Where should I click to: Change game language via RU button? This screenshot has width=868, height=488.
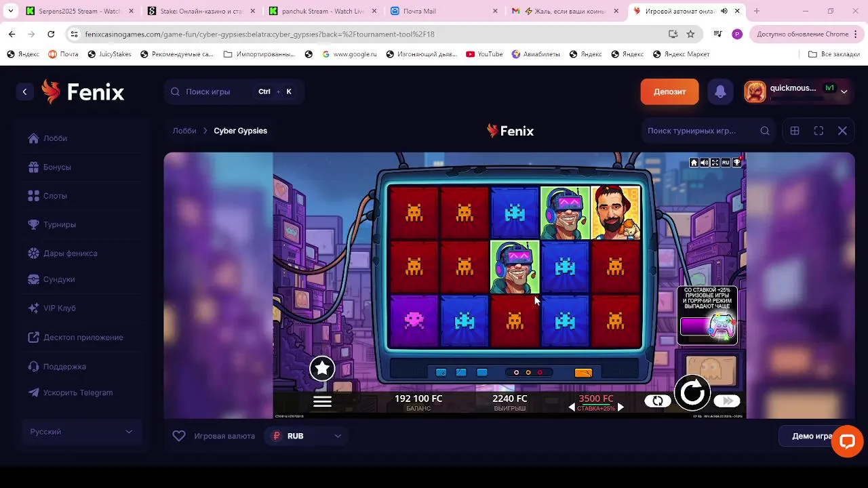coord(726,163)
